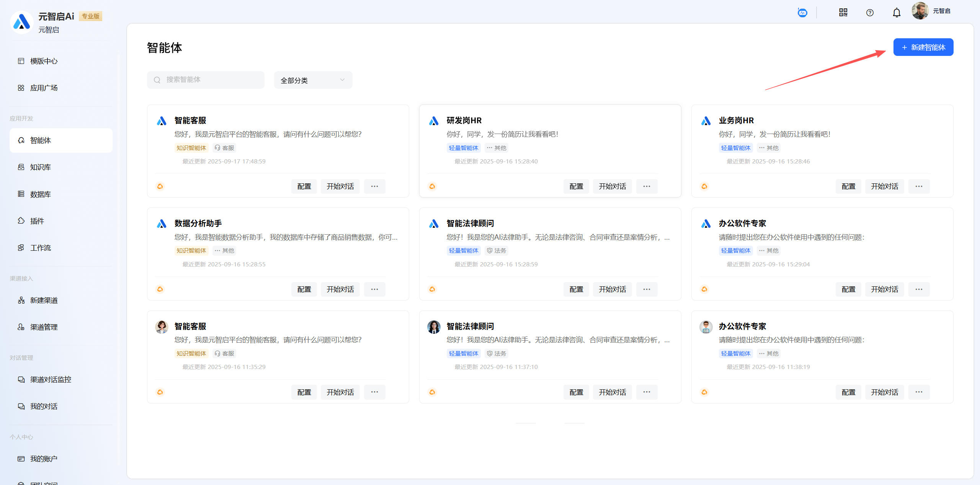This screenshot has width=980, height=485.
Task: Click the 新建智能体 button
Action: click(x=923, y=47)
